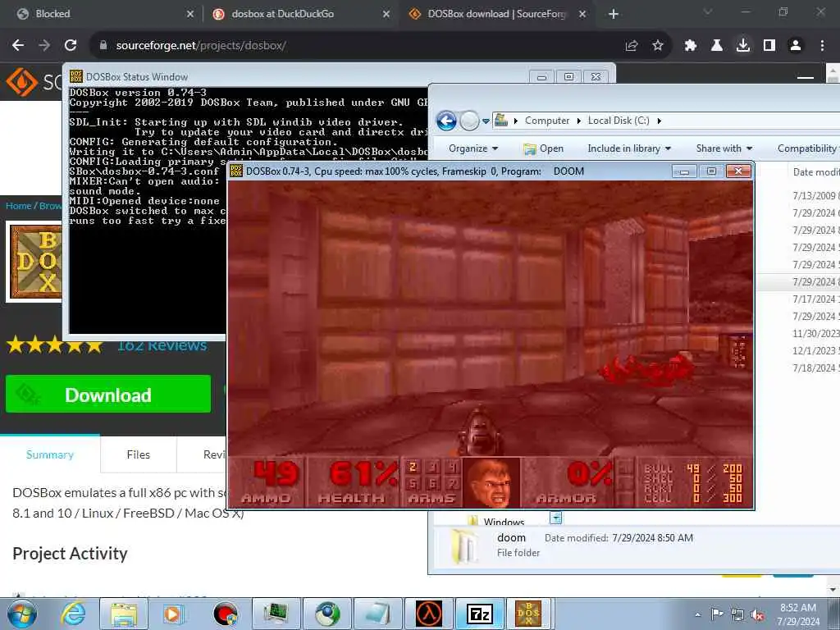Follow the Home breadcrumb link
The width and height of the screenshot is (840, 630).
coord(18,206)
